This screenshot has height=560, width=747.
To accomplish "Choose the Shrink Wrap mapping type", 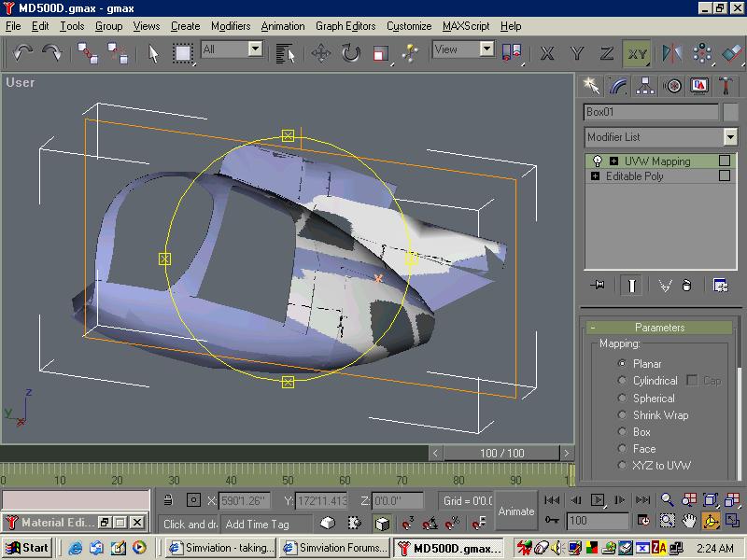I will 623,415.
